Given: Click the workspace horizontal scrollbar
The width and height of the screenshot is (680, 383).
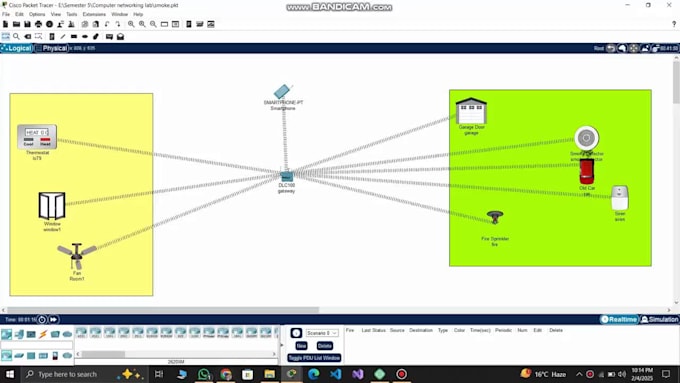Looking at the screenshot, I should click(163, 310).
